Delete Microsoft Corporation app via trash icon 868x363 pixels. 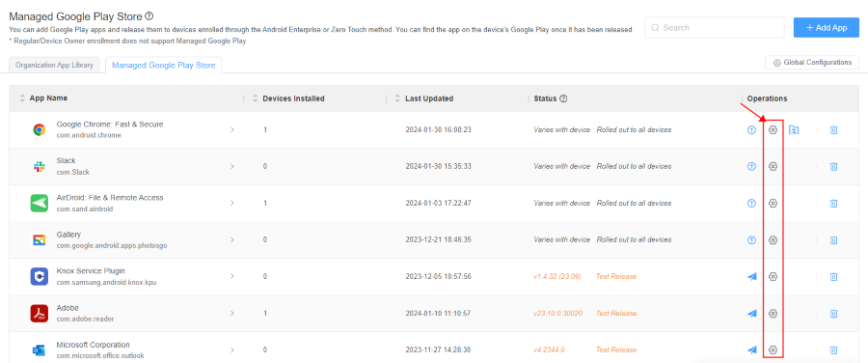[x=833, y=349]
